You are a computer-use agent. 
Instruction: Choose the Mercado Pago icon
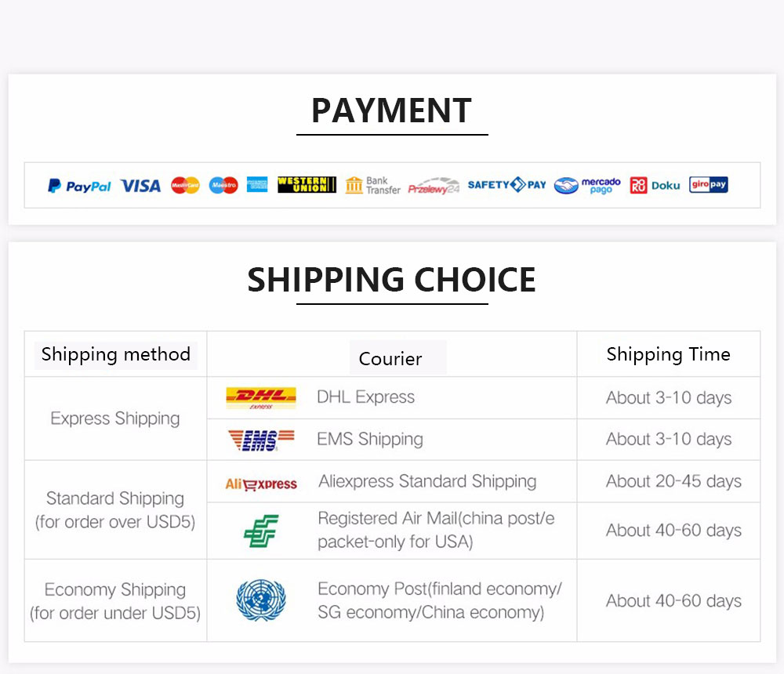click(x=587, y=186)
